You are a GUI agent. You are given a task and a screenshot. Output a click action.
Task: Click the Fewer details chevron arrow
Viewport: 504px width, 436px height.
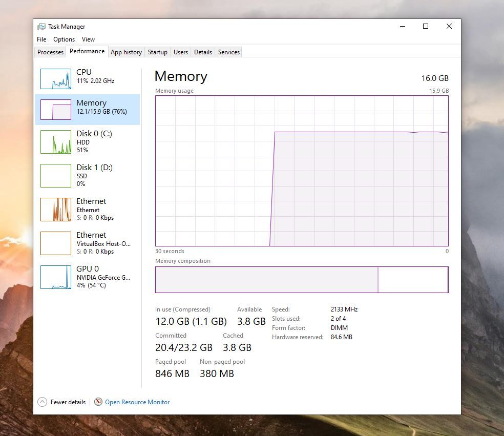tap(41, 402)
